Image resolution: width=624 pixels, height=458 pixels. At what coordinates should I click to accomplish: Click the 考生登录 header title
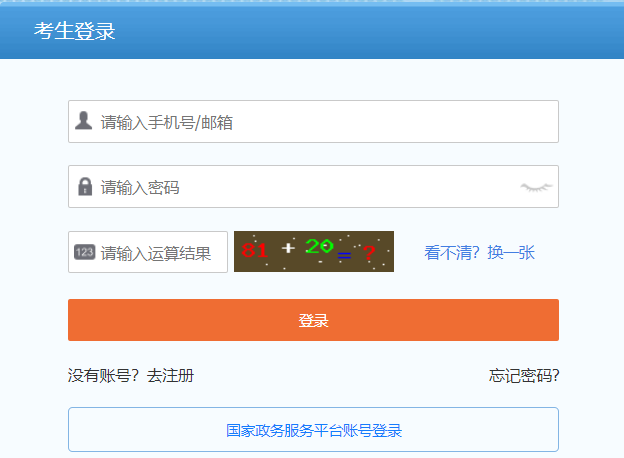point(75,31)
